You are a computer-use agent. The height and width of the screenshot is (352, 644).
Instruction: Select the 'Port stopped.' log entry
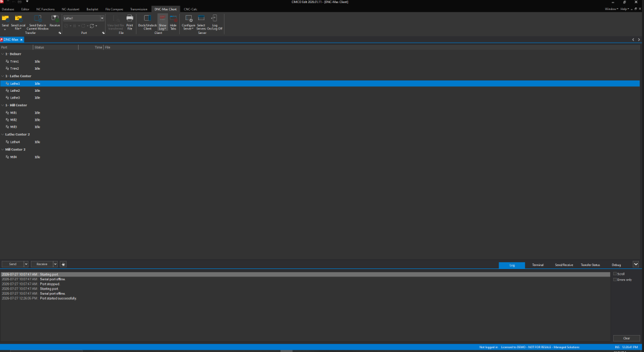point(305,284)
